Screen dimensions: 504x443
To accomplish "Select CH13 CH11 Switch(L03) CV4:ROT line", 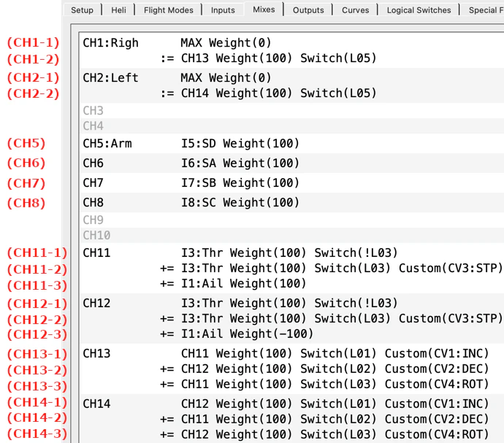I will click(x=291, y=384).
